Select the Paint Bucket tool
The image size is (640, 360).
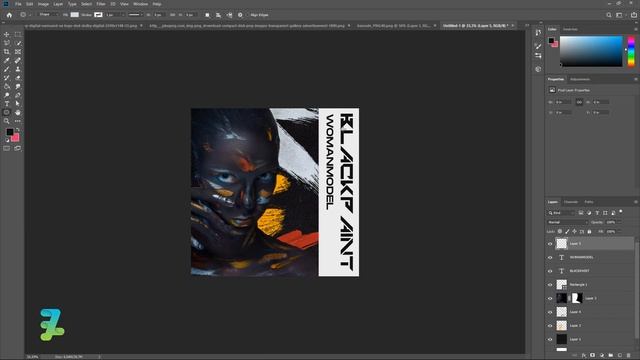coord(7,87)
